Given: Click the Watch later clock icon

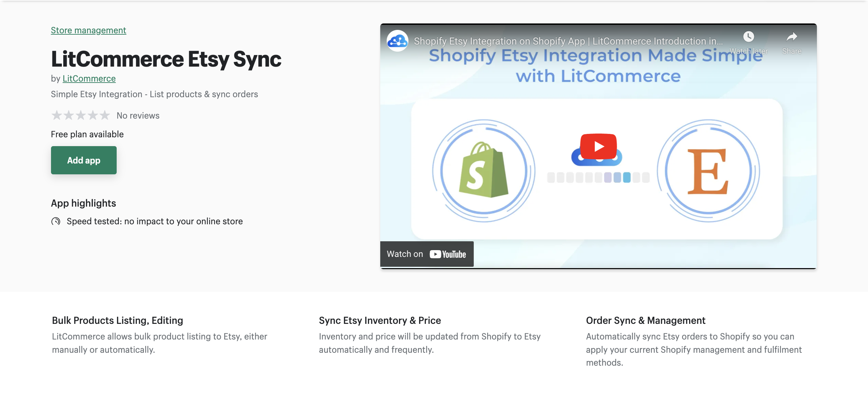Looking at the screenshot, I should click(748, 37).
